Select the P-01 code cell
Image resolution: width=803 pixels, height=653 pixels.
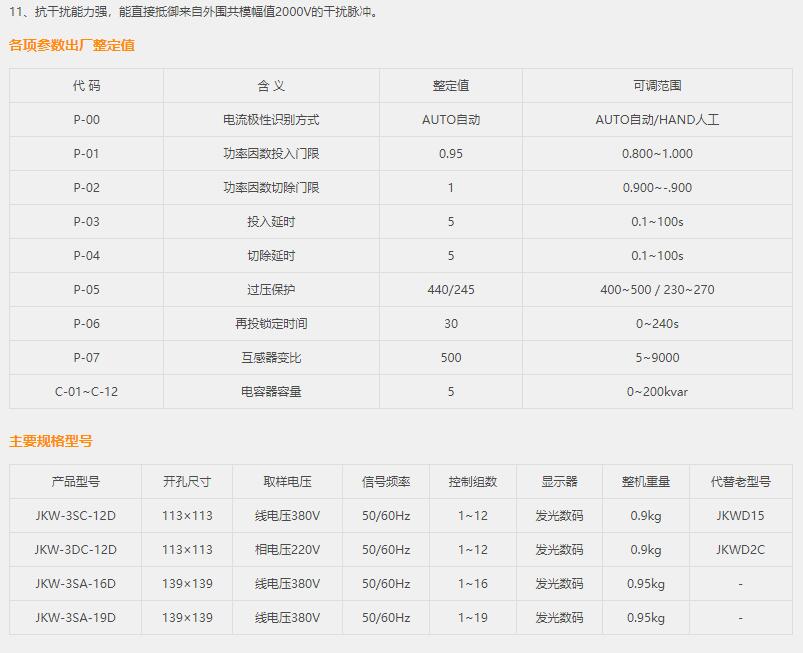coord(87,154)
